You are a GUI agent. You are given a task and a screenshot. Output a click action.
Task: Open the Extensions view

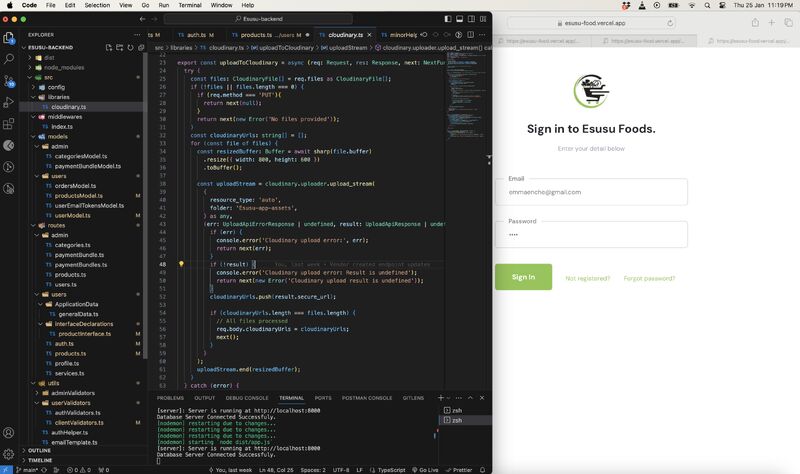pos(9,124)
